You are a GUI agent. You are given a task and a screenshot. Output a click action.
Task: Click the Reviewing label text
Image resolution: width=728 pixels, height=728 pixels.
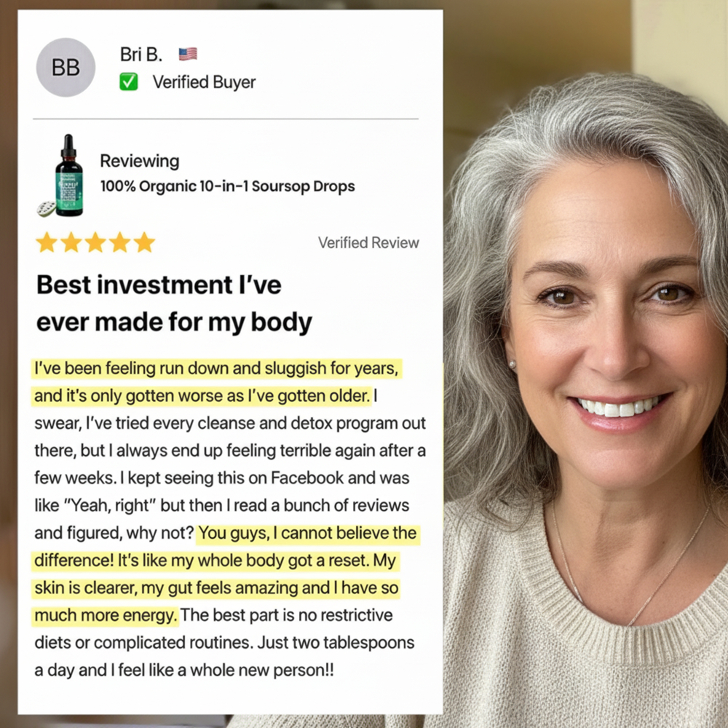pyautogui.click(x=140, y=161)
